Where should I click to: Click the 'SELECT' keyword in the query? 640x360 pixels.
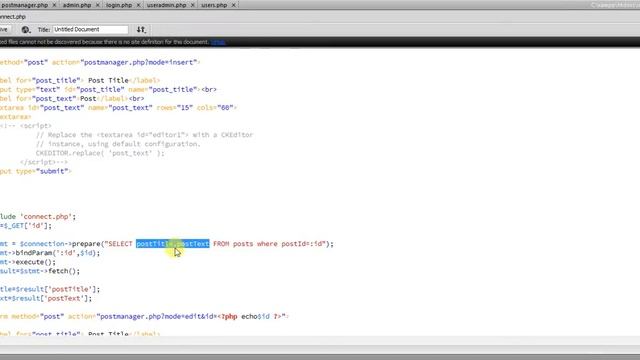tap(120, 244)
